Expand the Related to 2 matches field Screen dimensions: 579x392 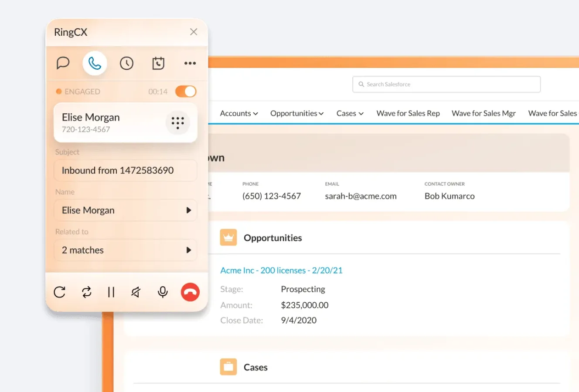click(126, 250)
